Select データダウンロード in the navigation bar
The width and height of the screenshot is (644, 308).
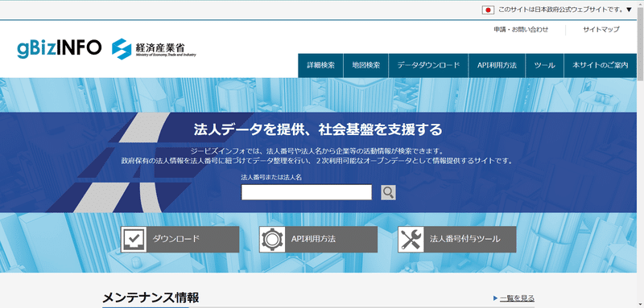click(428, 65)
